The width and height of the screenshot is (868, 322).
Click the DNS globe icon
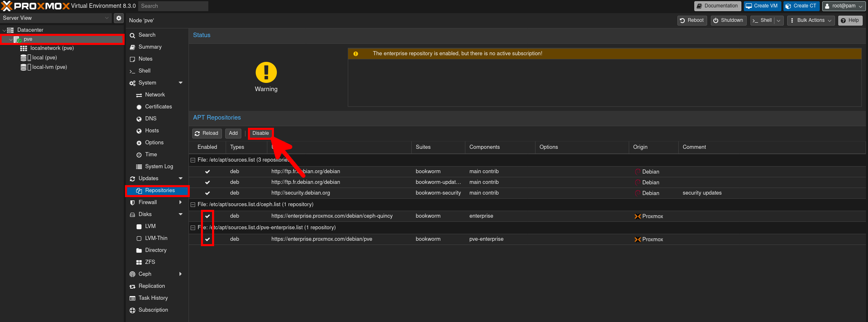tap(139, 119)
